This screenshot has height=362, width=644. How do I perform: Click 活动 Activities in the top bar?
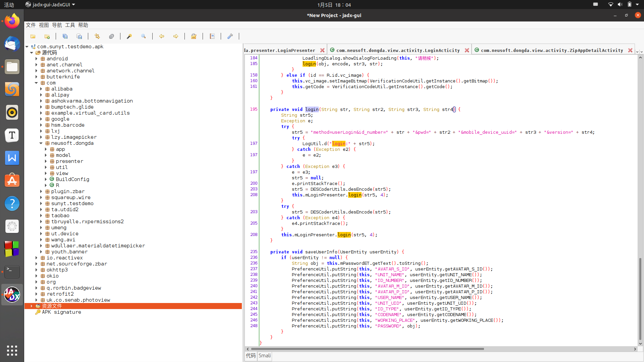[x=9, y=5]
